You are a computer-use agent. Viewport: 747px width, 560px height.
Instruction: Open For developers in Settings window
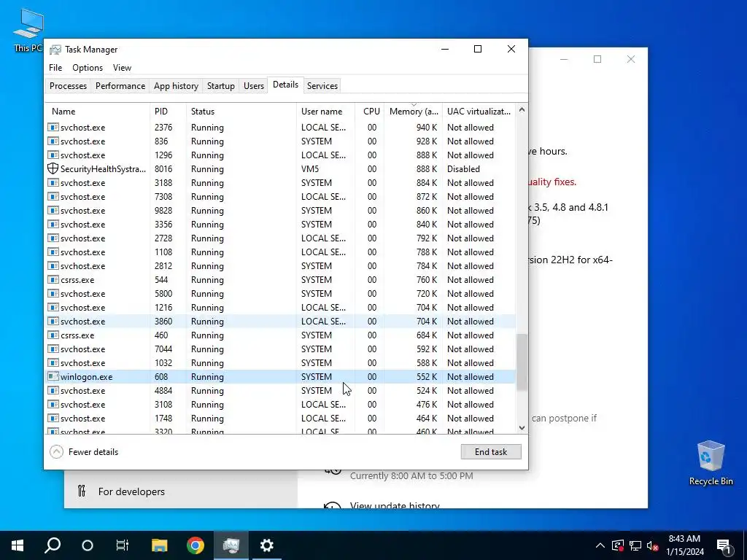coord(131,491)
